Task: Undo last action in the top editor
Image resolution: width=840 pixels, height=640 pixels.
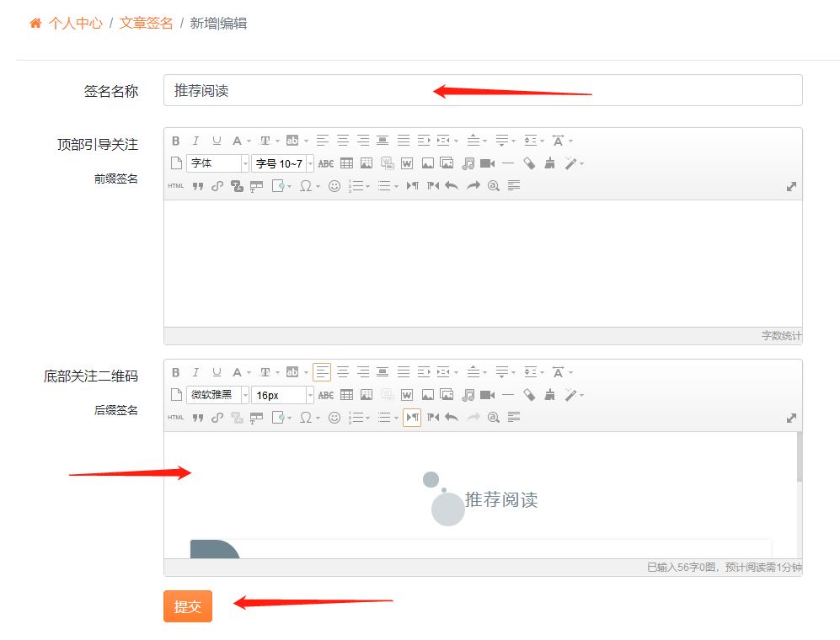Action: pyautogui.click(x=452, y=186)
